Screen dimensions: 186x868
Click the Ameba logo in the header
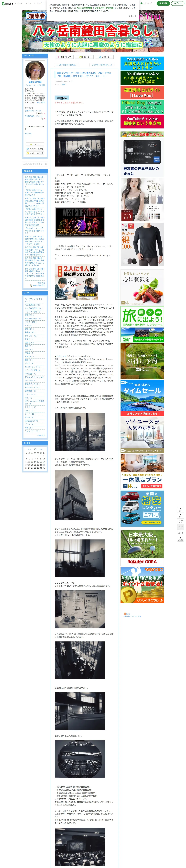[7, 3]
